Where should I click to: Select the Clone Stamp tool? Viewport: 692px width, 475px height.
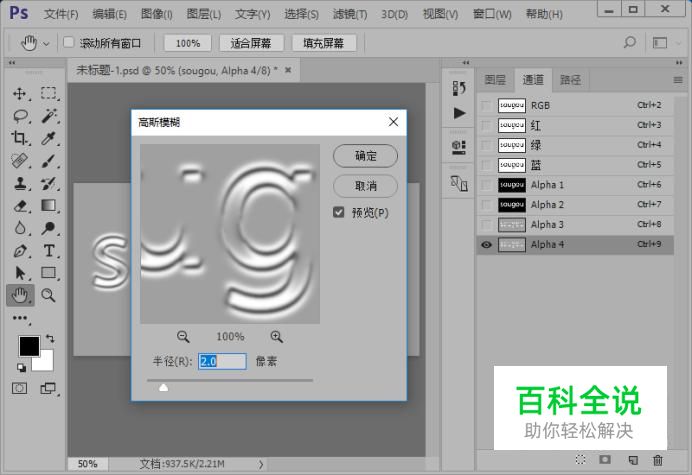point(20,183)
